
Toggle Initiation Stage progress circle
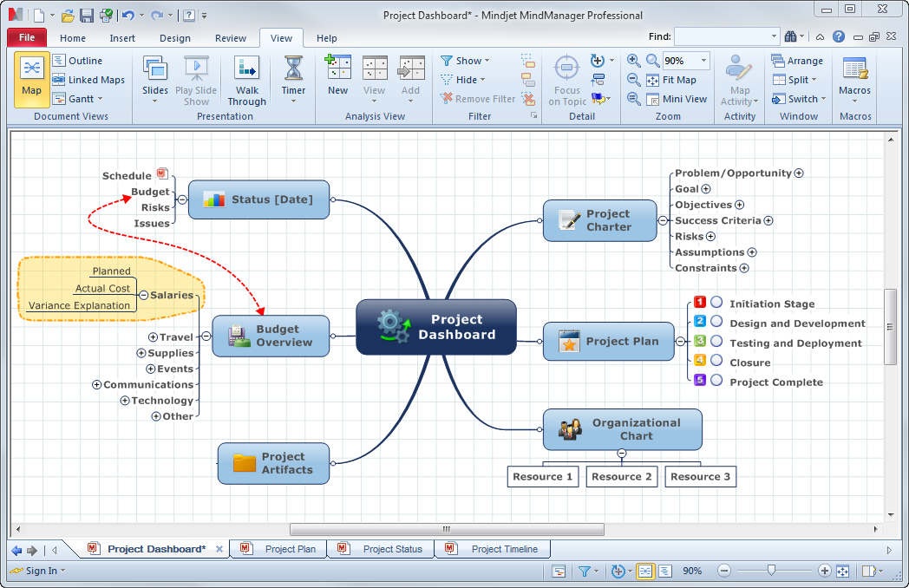click(x=716, y=303)
